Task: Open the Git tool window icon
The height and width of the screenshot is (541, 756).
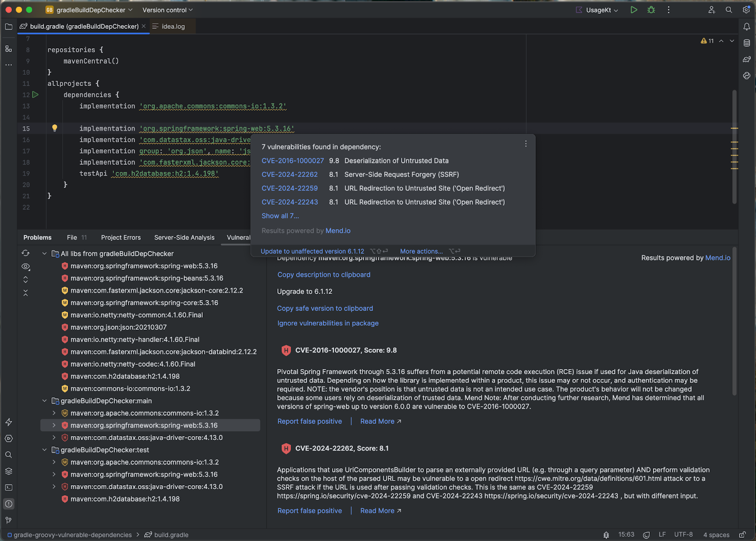Action: pyautogui.click(x=9, y=520)
